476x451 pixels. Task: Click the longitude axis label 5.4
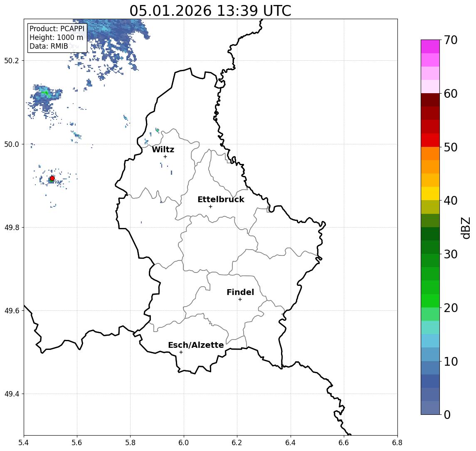coord(24,443)
